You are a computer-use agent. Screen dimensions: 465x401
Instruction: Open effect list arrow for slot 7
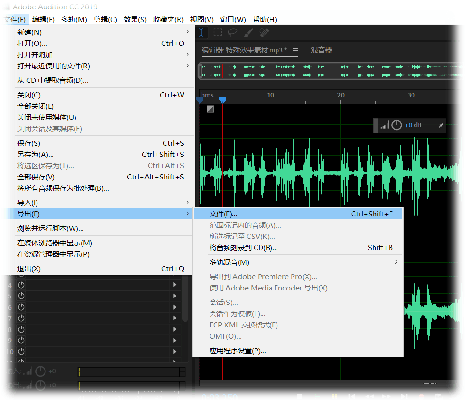(x=174, y=318)
